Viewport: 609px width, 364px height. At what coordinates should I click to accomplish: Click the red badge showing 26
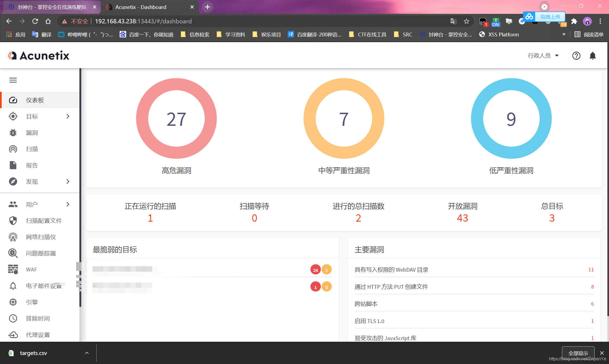(315, 270)
